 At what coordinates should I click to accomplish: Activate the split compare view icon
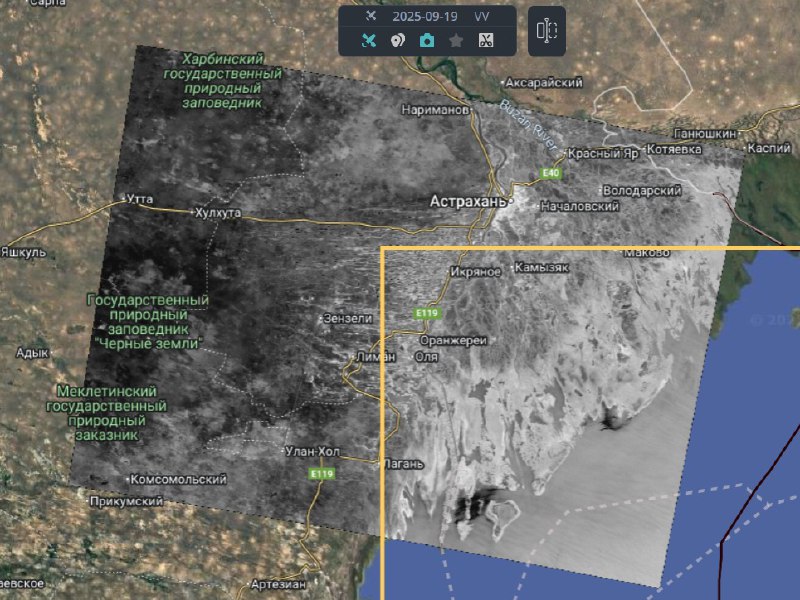[x=546, y=30]
